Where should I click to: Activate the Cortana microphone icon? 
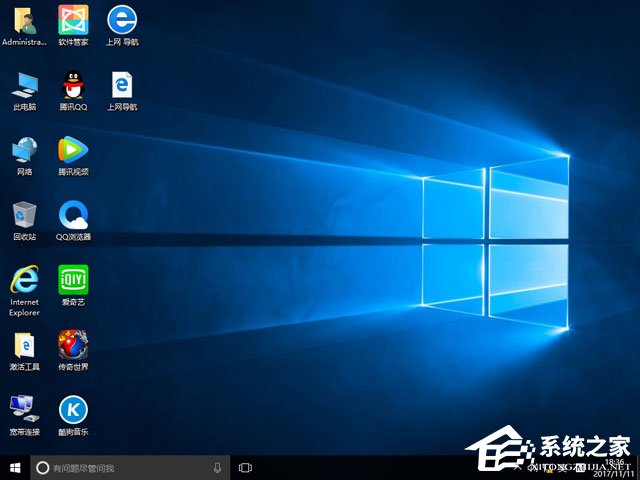[217, 467]
